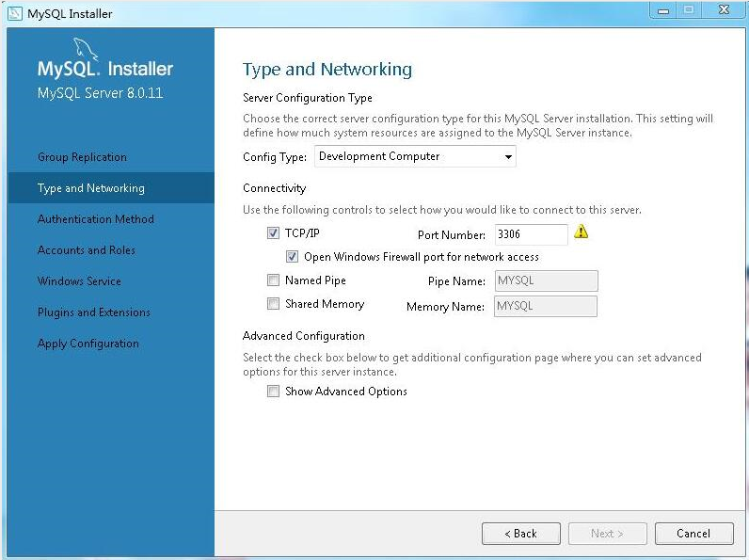The height and width of the screenshot is (560, 749).
Task: Click the Cancel button
Action: (x=693, y=534)
